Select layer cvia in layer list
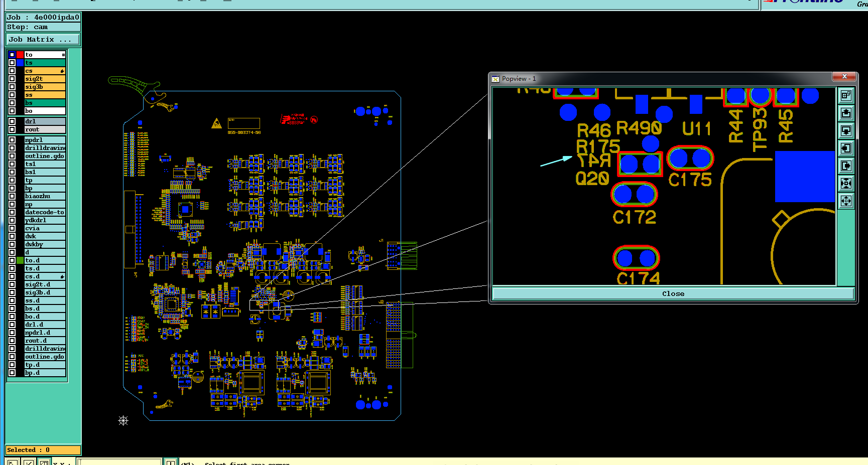Image resolution: width=868 pixels, height=465 pixels. point(45,228)
